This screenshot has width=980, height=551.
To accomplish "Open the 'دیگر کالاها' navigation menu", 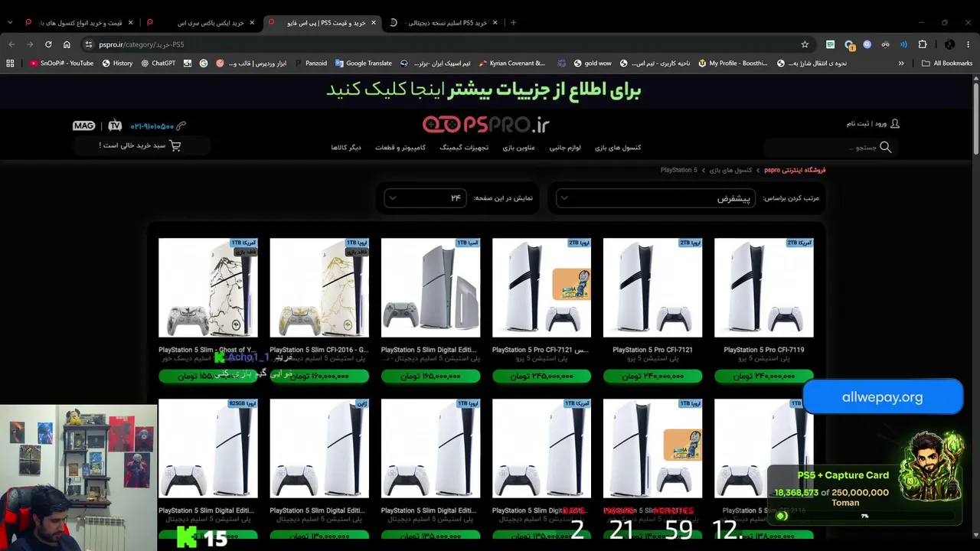I will [x=346, y=148].
